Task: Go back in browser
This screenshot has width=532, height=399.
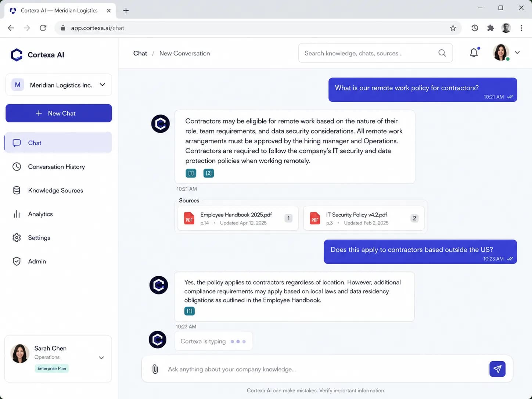Action: point(11,28)
